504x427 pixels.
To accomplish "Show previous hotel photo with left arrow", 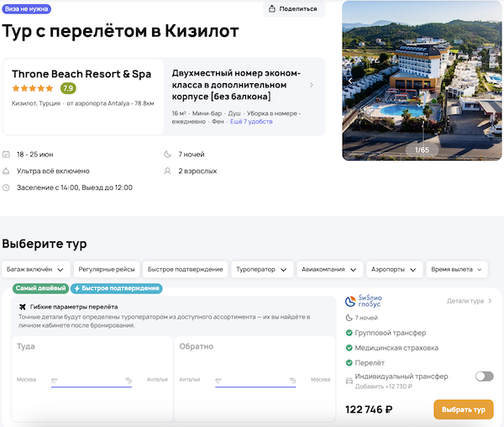I will 350,81.
